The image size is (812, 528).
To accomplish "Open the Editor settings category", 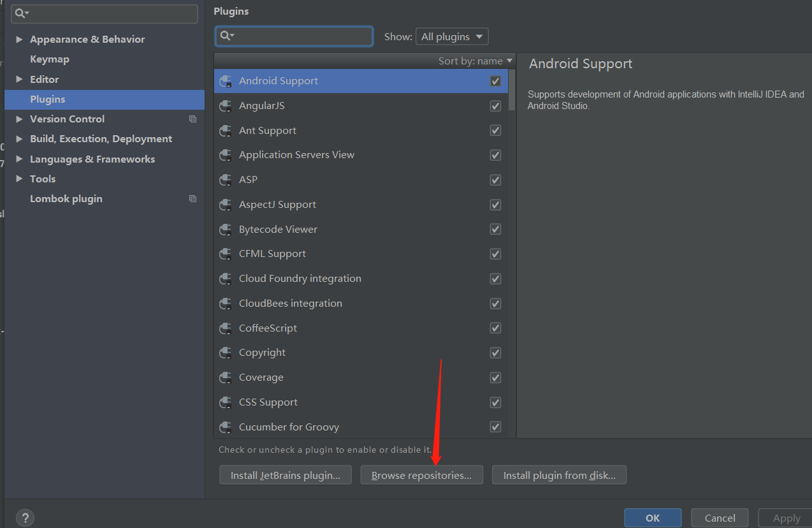I will pyautogui.click(x=44, y=80).
